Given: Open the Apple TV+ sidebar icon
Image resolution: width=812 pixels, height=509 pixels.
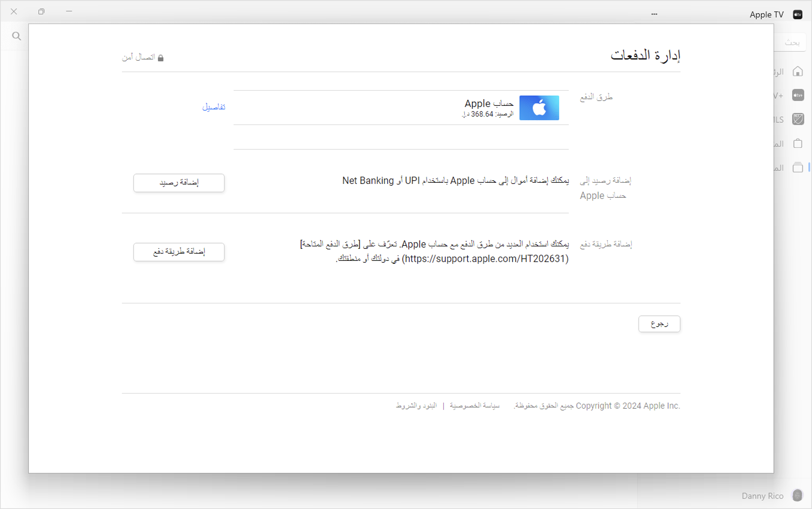Looking at the screenshot, I should click(798, 95).
